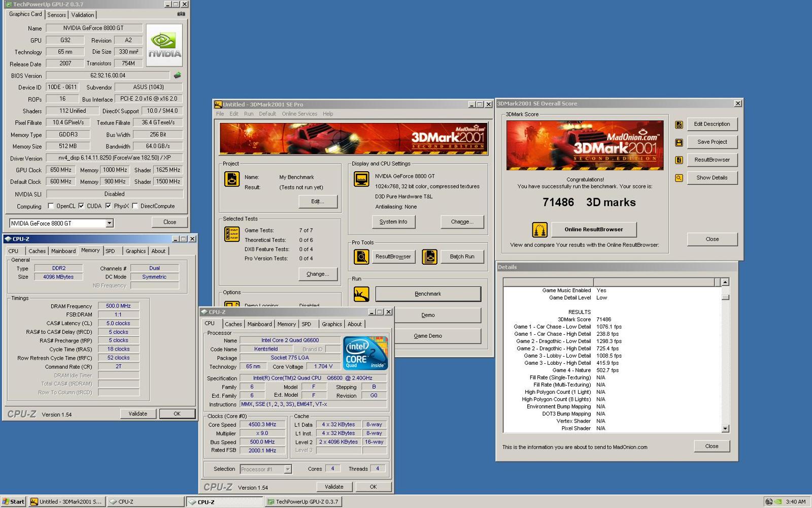Click the ResultBrowser magnifier icon in Pro Tools
This screenshot has width=812, height=508.
point(361,257)
